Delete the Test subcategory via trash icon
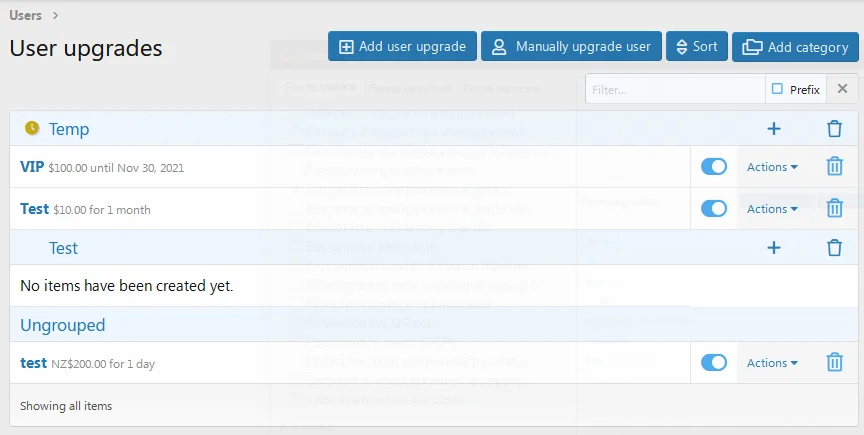 click(x=834, y=248)
